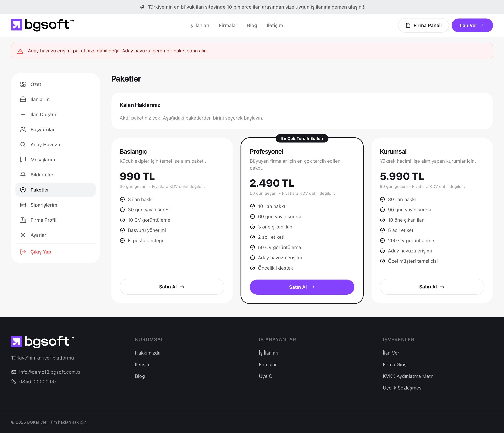
Task: Open KVKK Aydınlatma Metni footer link
Action: coord(408,376)
